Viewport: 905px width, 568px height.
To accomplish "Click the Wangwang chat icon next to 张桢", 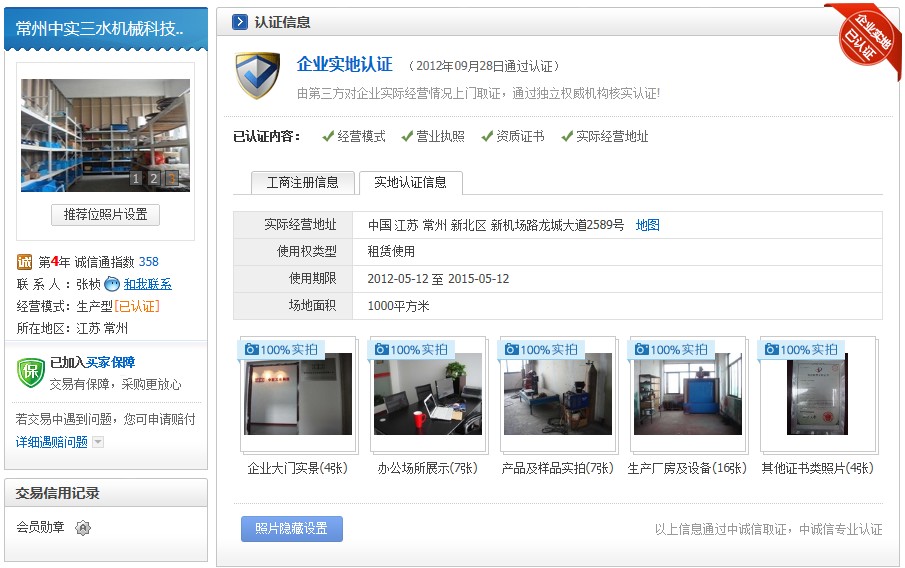I will click(112, 284).
